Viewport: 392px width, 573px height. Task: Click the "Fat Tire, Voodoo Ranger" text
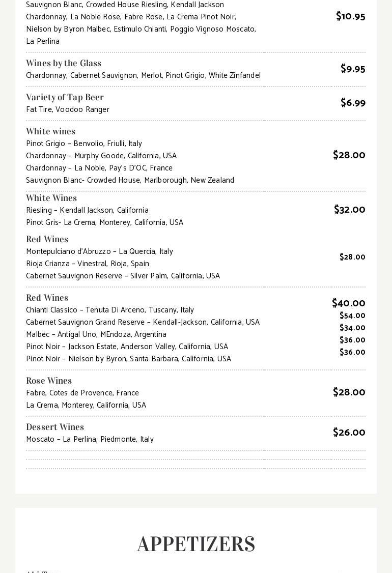[68, 109]
